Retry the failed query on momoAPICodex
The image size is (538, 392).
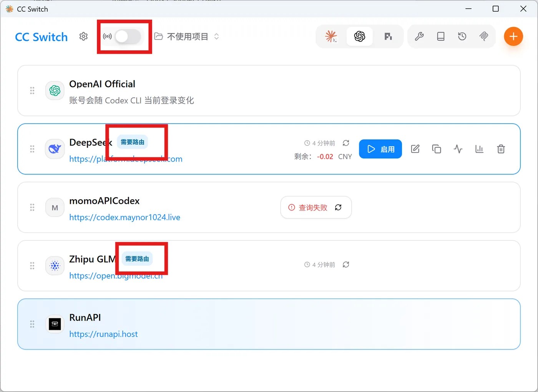click(x=338, y=207)
